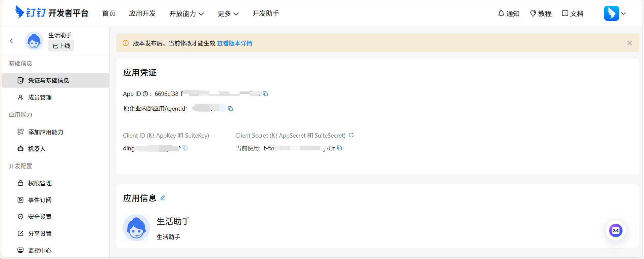Screen dimensions: 644x259
Task: Expand the 开放能力 dropdown menu
Action: tap(186, 13)
